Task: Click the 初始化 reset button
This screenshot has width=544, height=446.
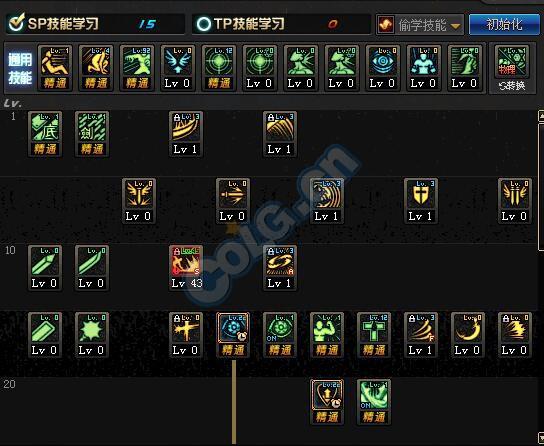Action: (504, 25)
